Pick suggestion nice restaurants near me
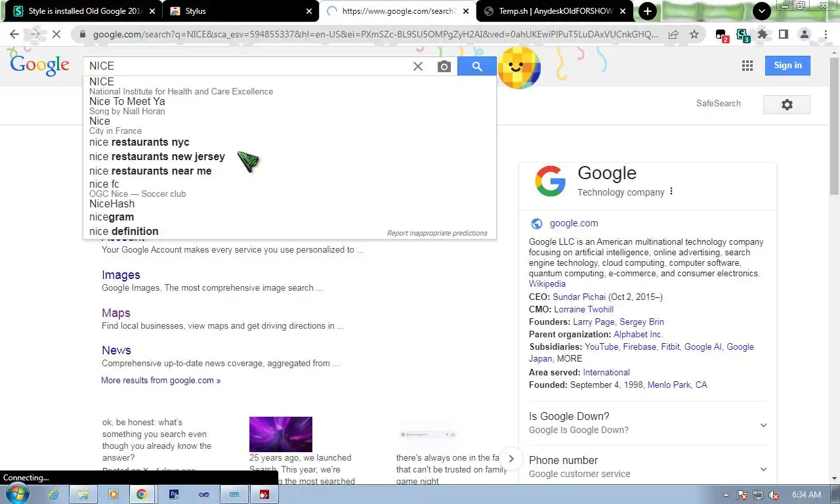This screenshot has width=840, height=504. [x=289, y=171]
